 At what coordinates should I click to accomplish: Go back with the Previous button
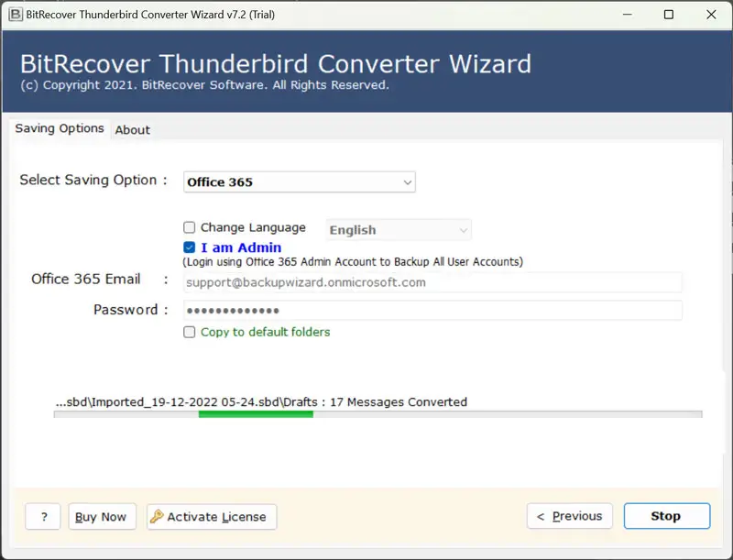click(569, 516)
